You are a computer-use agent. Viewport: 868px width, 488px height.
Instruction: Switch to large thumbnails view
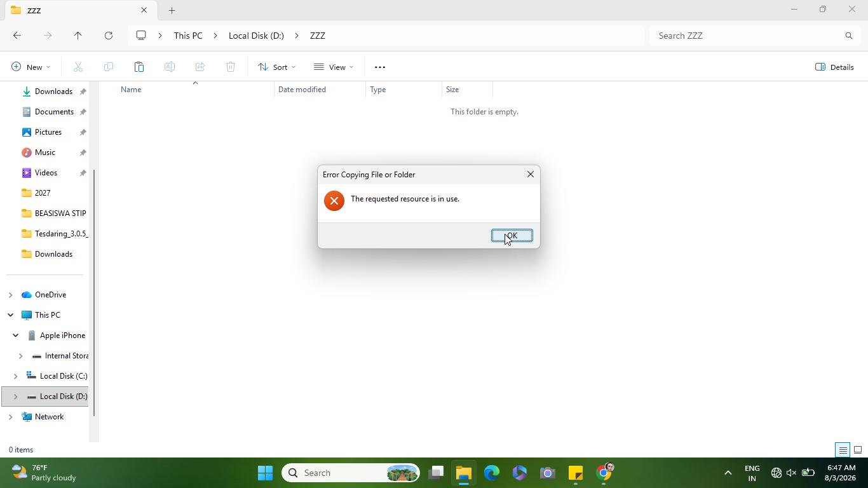(x=857, y=450)
